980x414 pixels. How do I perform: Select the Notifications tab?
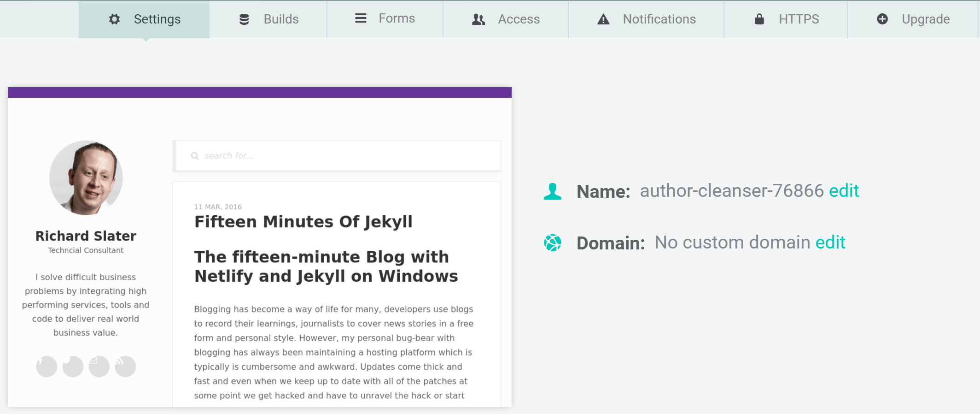point(646,19)
